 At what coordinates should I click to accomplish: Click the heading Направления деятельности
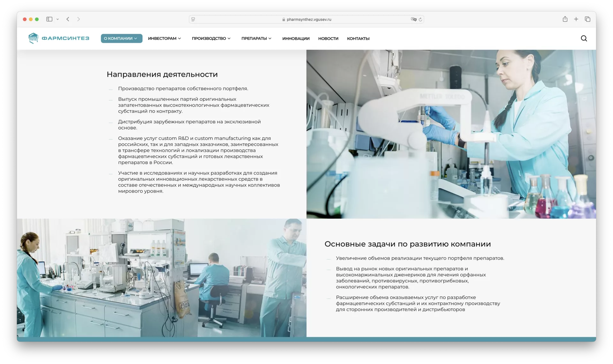coord(162,74)
